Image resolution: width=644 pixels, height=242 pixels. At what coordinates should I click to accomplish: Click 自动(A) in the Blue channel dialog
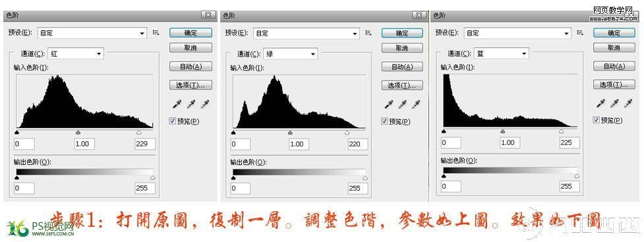(x=614, y=66)
